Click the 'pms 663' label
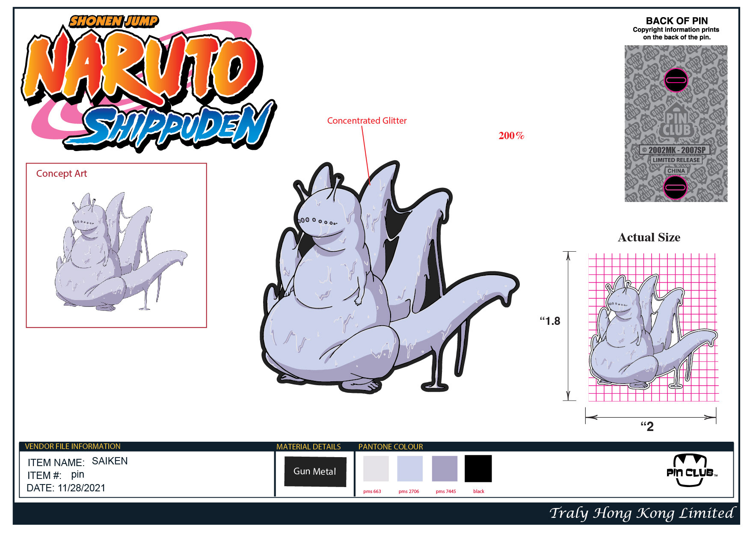This screenshot has width=756, height=538. tap(372, 491)
